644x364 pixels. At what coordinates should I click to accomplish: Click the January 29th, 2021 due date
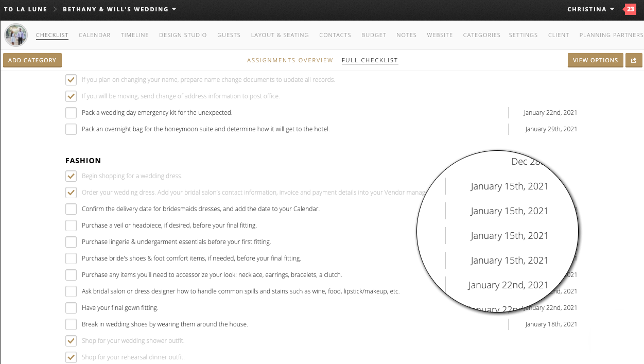point(551,129)
